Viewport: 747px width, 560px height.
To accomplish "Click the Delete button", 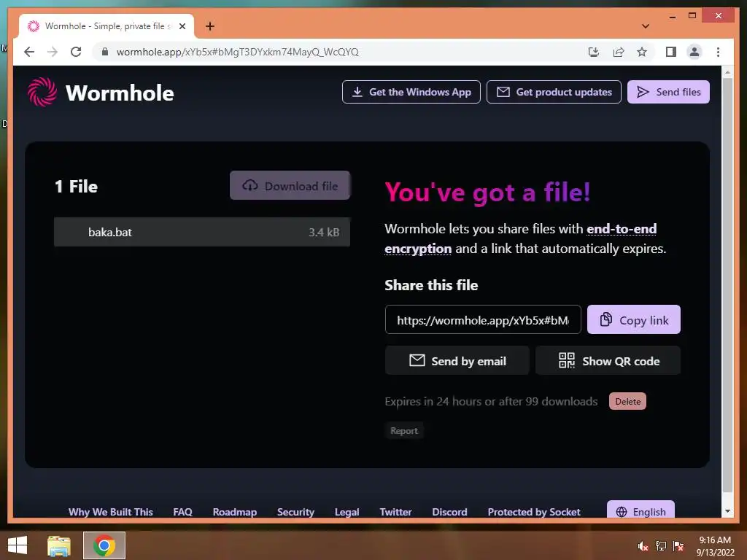I will [x=627, y=401].
